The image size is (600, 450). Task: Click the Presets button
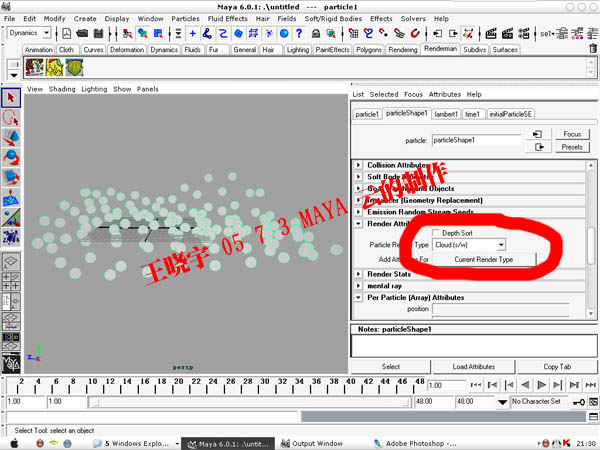[572, 147]
